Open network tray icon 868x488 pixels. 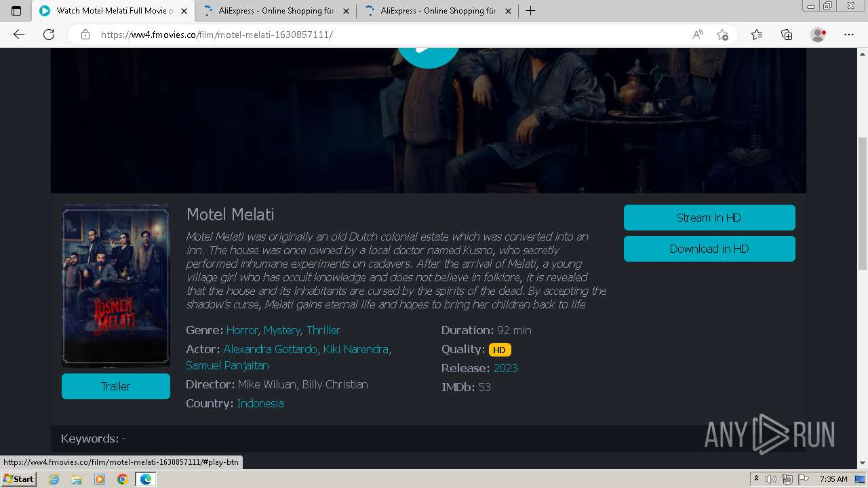(787, 479)
